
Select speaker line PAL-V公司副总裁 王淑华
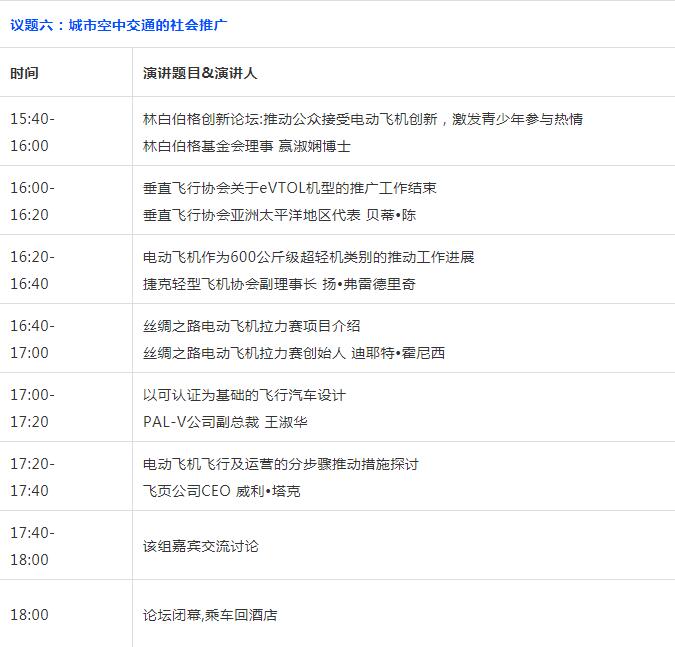(x=225, y=422)
